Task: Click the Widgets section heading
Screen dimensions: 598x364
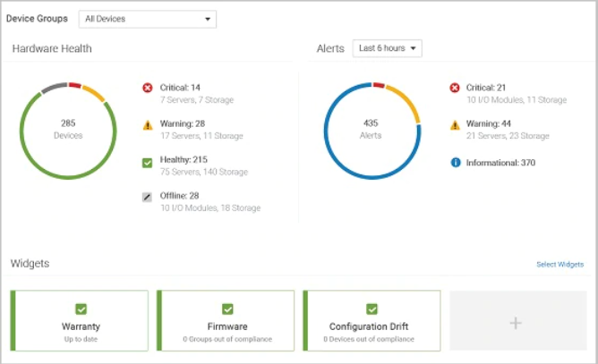Action: [x=30, y=263]
